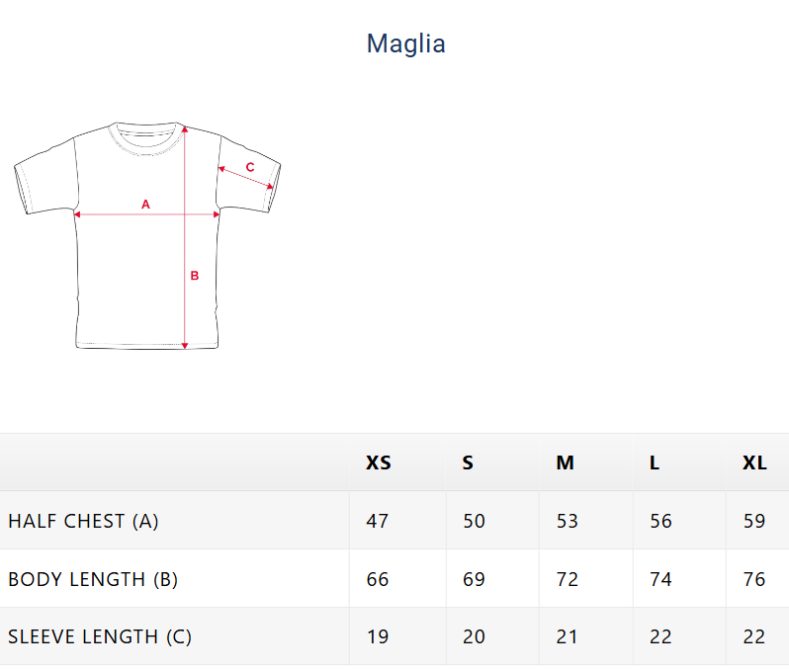
Task: Click body length value 76 for XL
Action: click(x=754, y=579)
